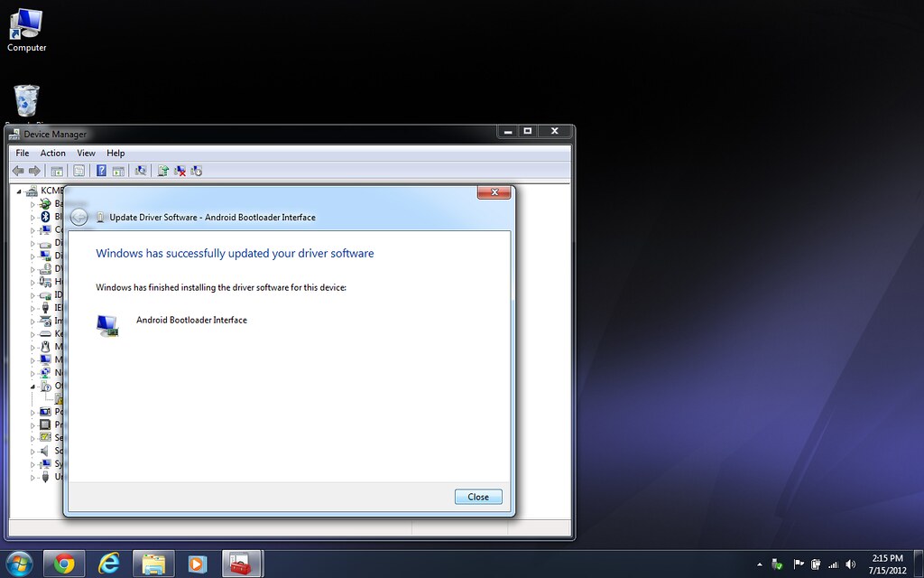The height and width of the screenshot is (578, 924).
Task: Select the System devices category icon
Action: (x=45, y=463)
